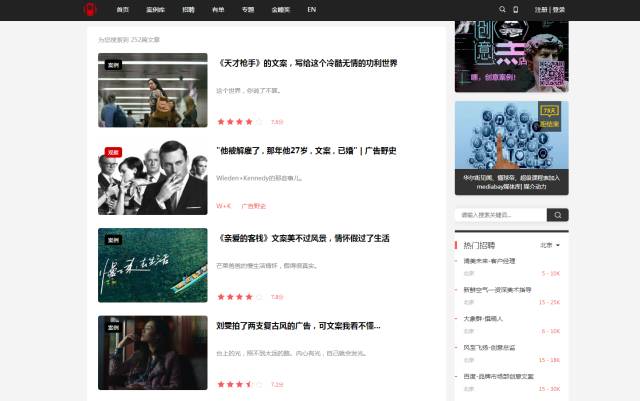Click salary 15 - 18K
Screen dimensions: 640x401
pyautogui.click(x=549, y=360)
